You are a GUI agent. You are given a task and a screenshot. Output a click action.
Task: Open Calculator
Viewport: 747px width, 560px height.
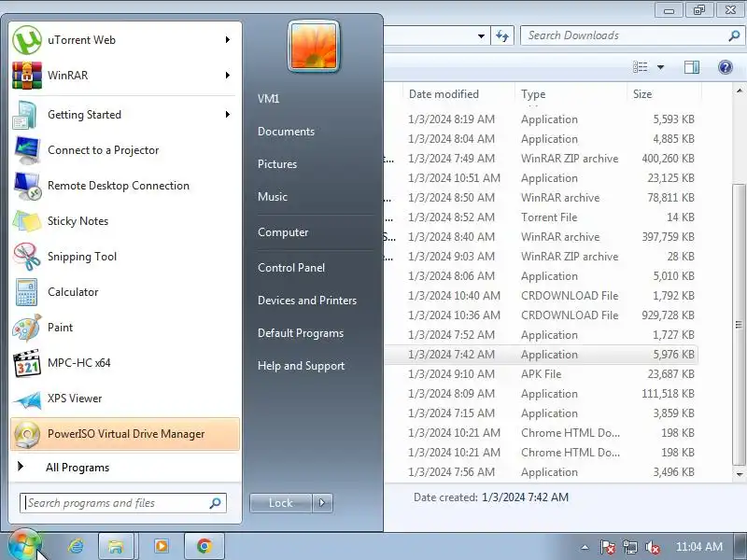(125, 292)
